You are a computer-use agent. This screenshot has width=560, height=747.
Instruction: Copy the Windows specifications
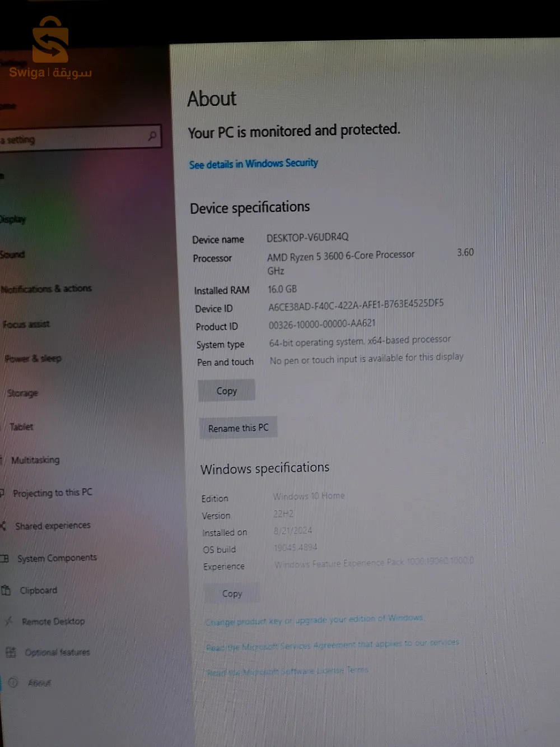pos(232,593)
